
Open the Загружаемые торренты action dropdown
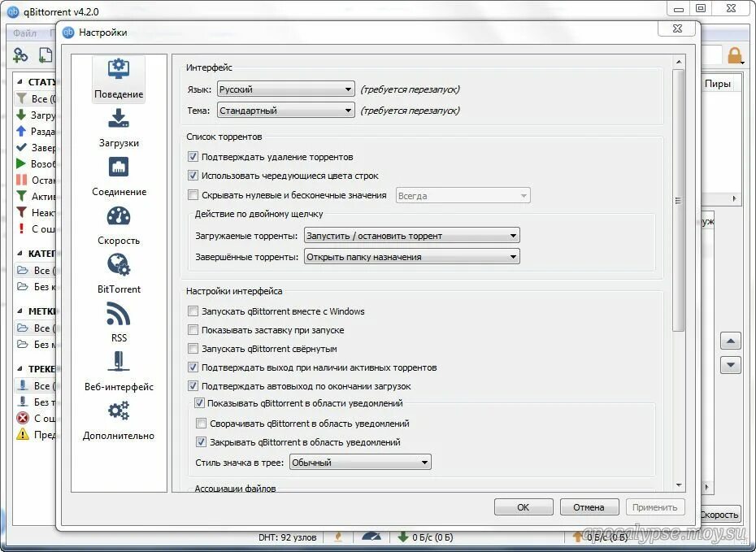412,236
